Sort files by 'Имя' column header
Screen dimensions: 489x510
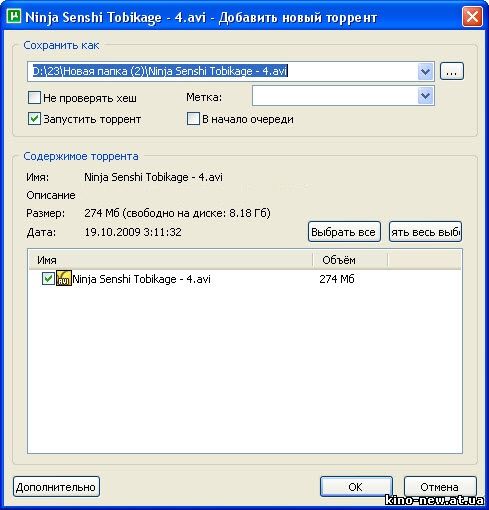pyautogui.click(x=171, y=260)
